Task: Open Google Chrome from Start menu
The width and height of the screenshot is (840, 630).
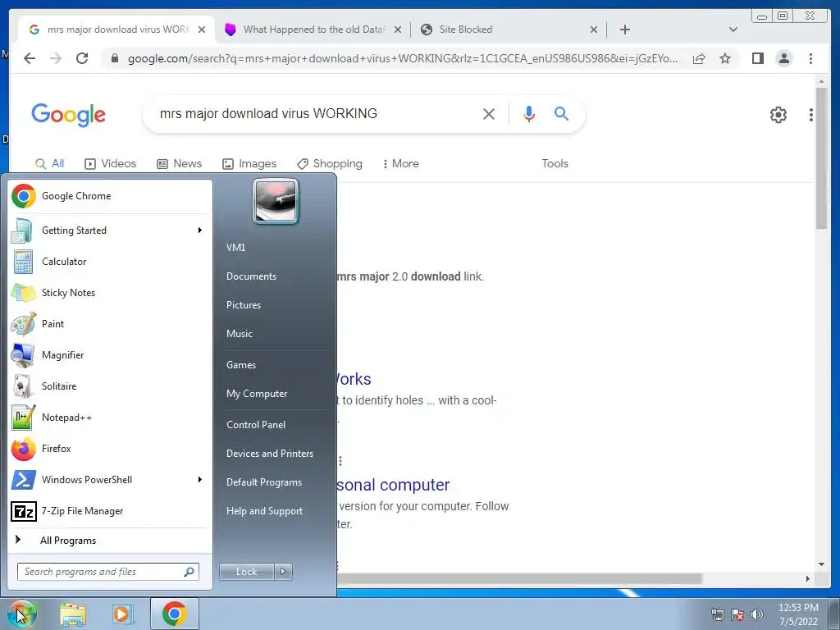Action: [x=110, y=196]
